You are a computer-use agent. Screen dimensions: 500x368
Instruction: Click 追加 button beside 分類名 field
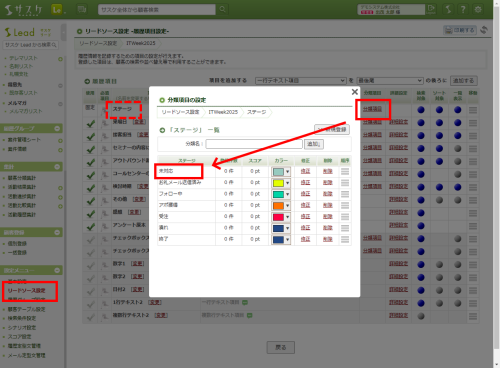(314, 144)
